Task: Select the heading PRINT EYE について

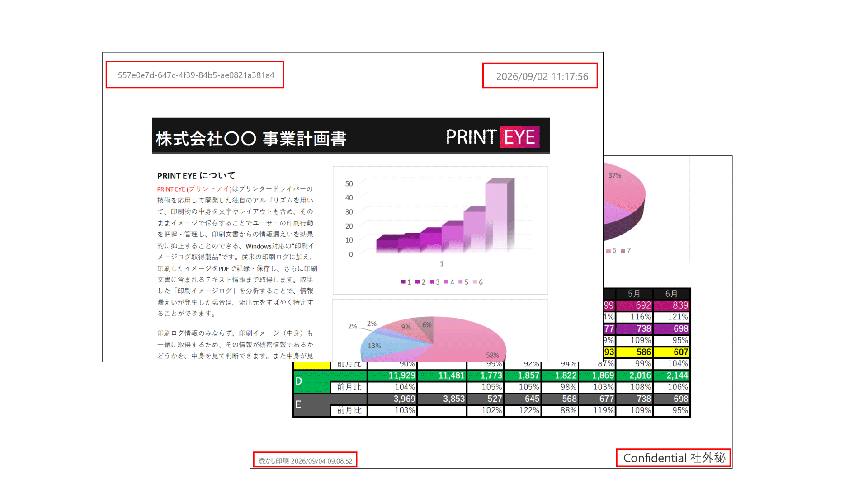Action: click(x=196, y=176)
